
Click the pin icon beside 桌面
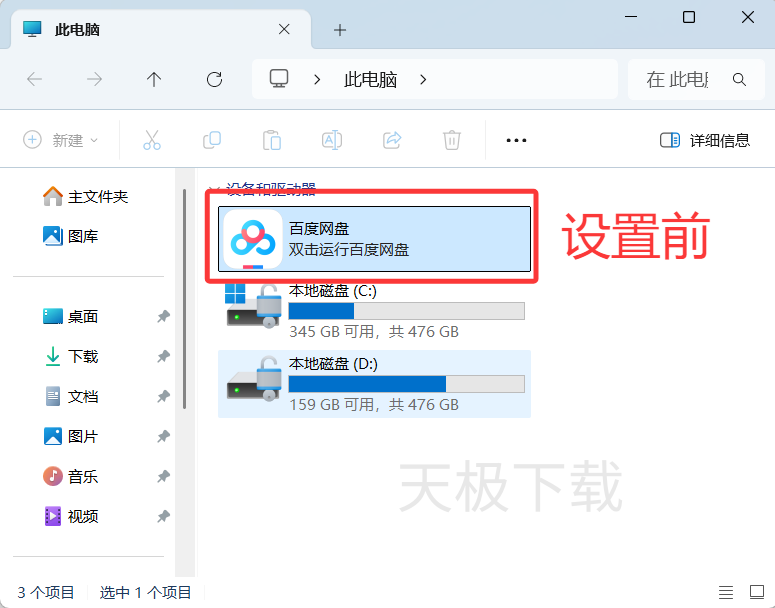point(164,316)
